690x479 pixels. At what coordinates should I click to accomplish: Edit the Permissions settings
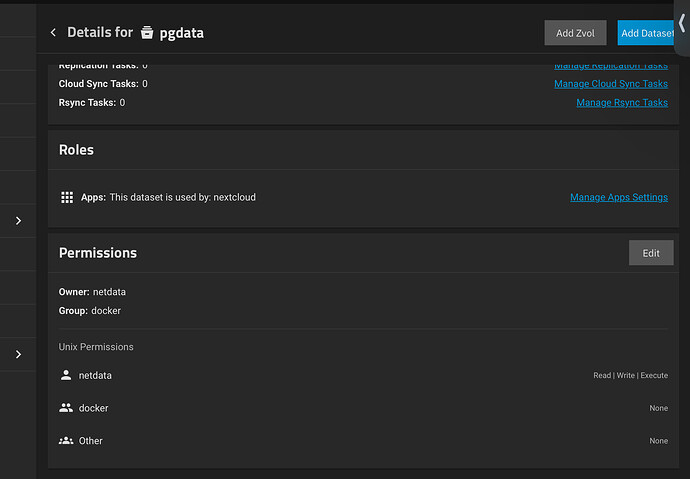(x=651, y=253)
